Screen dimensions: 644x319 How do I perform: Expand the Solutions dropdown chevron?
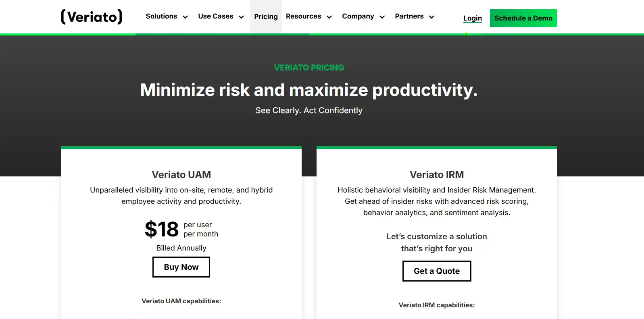[185, 17]
